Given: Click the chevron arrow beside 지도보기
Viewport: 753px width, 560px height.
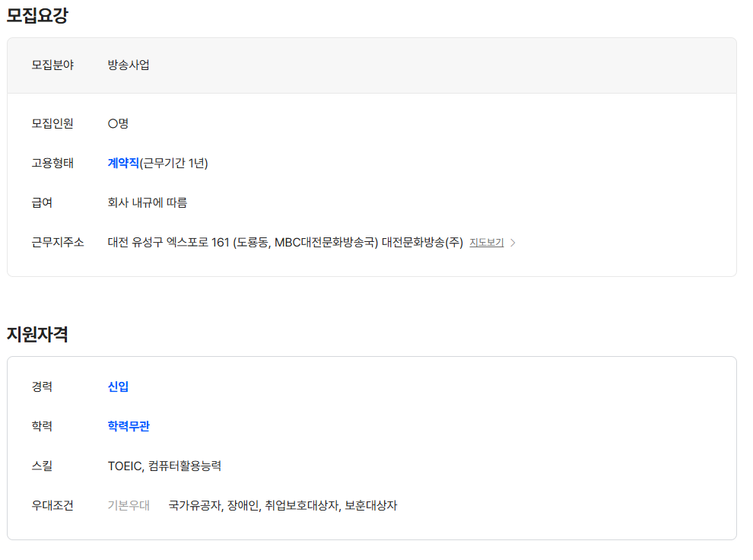Looking at the screenshot, I should (513, 243).
